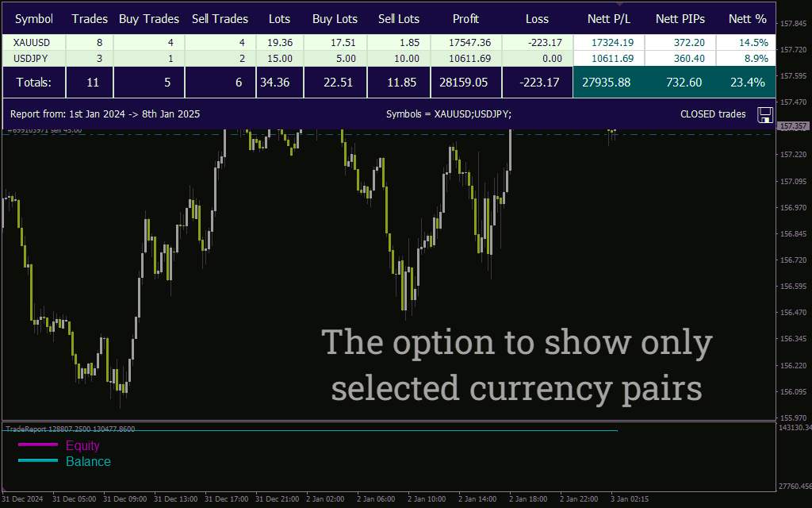This screenshot has height=508, width=812.
Task: Select the USDJPY row symbol cell
Action: point(31,59)
